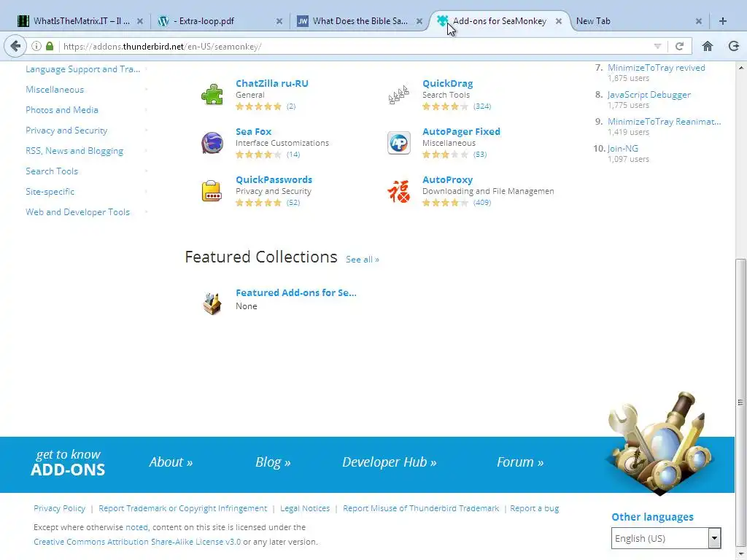
Task: Open Photos and Media category
Action: [62, 110]
